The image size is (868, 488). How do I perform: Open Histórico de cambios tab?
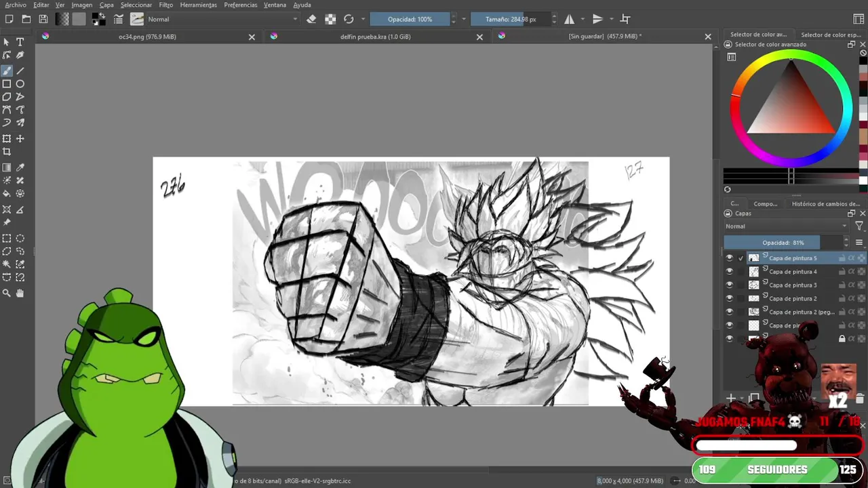point(825,203)
